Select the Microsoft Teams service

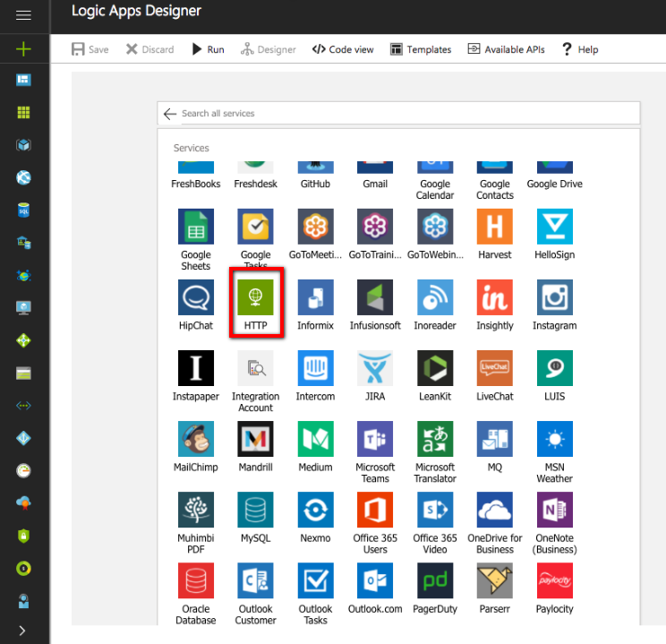tap(375, 439)
